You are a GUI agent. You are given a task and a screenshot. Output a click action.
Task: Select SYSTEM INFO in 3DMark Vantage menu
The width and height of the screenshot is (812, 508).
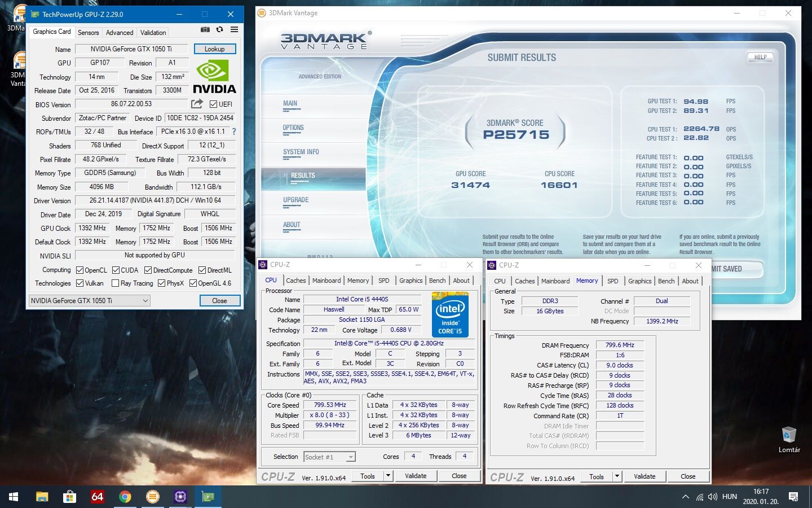301,152
